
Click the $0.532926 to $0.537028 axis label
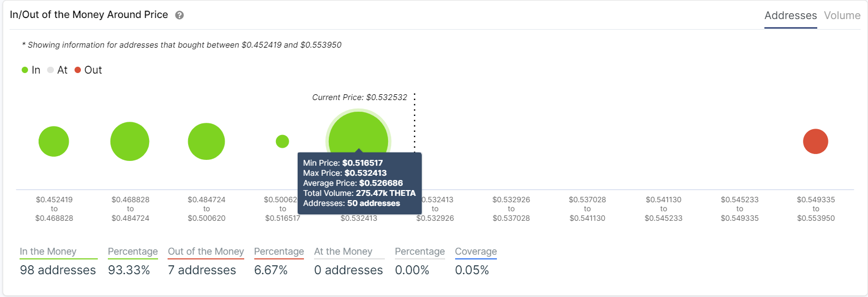pos(511,209)
